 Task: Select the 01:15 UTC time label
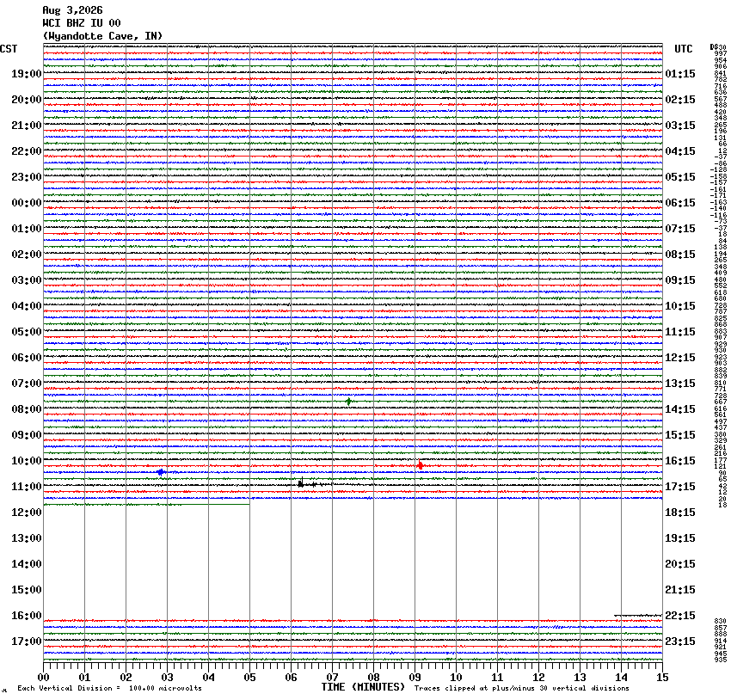click(680, 74)
